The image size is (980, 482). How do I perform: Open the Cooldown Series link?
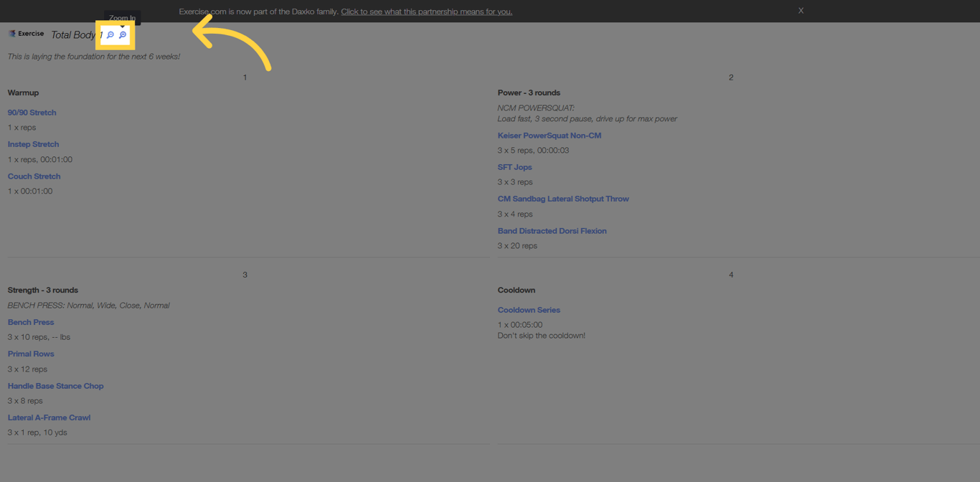[529, 309]
